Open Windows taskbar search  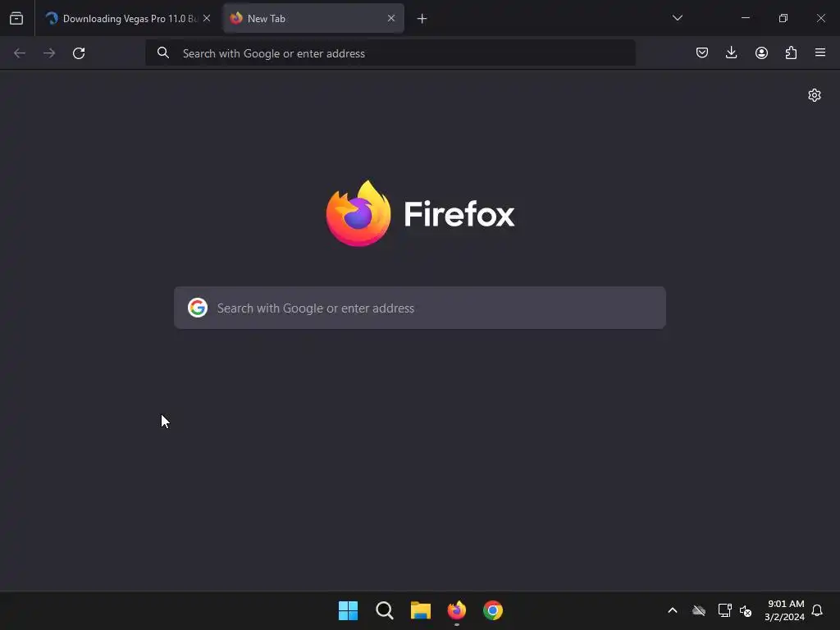385,610
